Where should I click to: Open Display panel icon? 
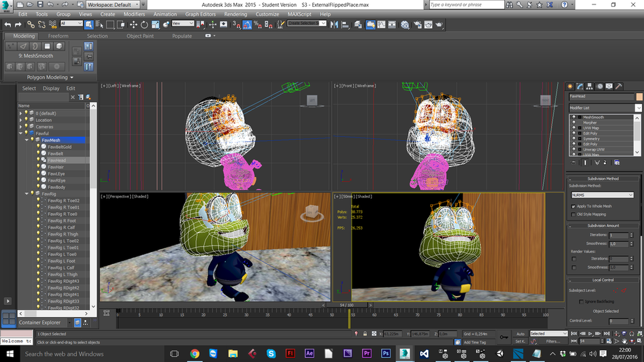[609, 86]
